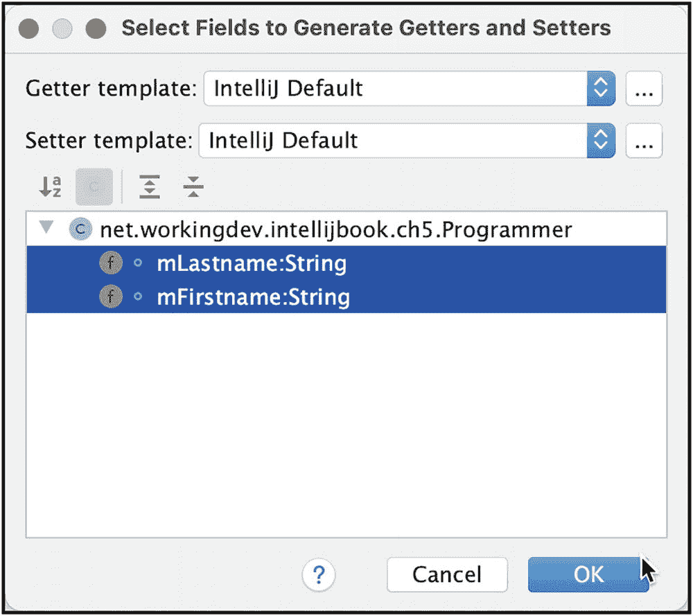Click the Getter template IntelliJ Default field

(x=395, y=89)
